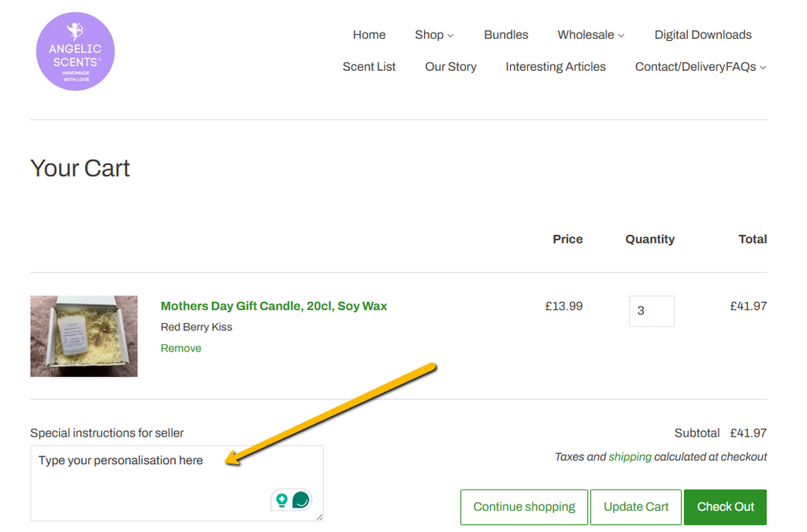
Task: Focus the quantity field showing 3
Action: pos(651,311)
